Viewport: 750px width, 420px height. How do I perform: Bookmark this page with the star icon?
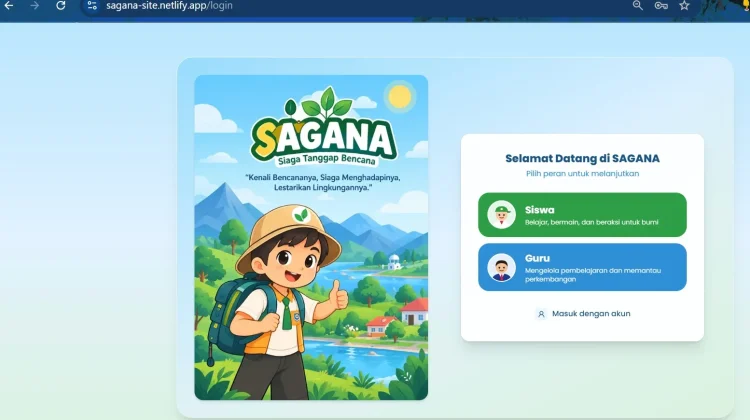point(684,6)
